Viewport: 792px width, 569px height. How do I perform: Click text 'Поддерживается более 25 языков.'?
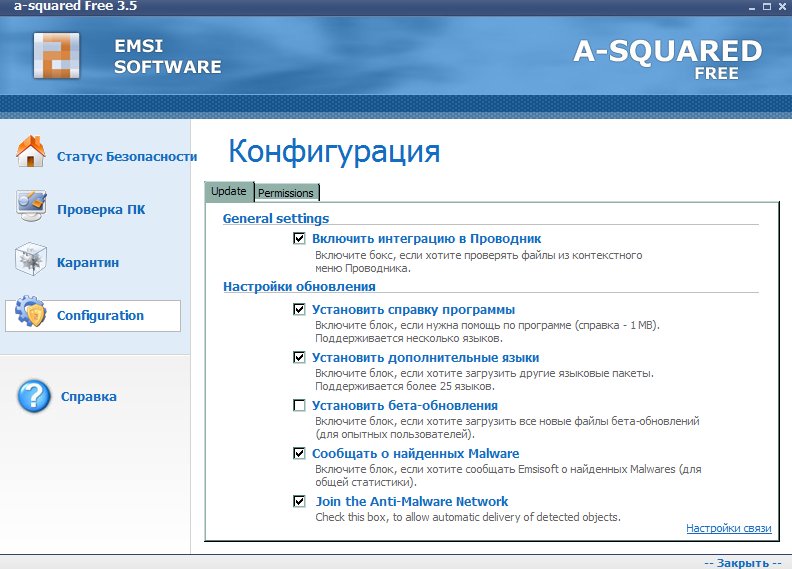(405, 387)
